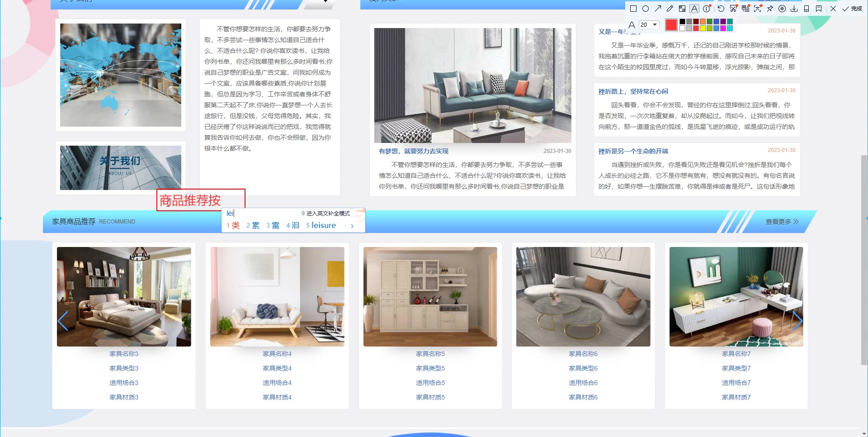Pin the screenshot to screen
The height and width of the screenshot is (437, 868).
coord(770,9)
